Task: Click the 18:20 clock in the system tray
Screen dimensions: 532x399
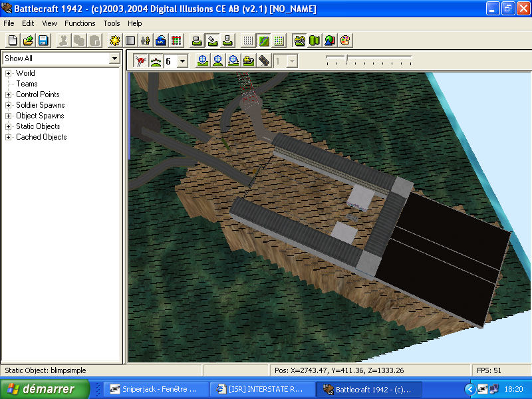Action: pyautogui.click(x=513, y=389)
